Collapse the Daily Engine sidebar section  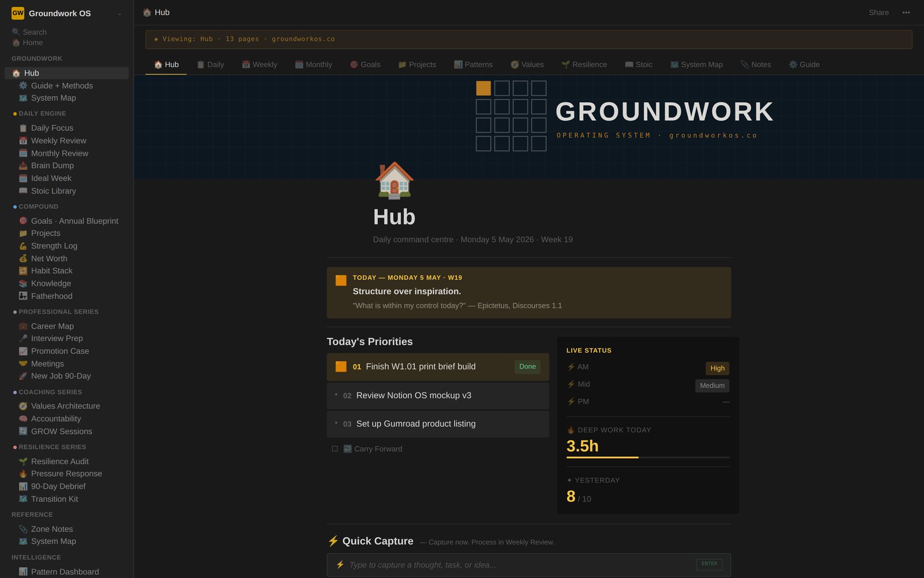click(x=39, y=113)
